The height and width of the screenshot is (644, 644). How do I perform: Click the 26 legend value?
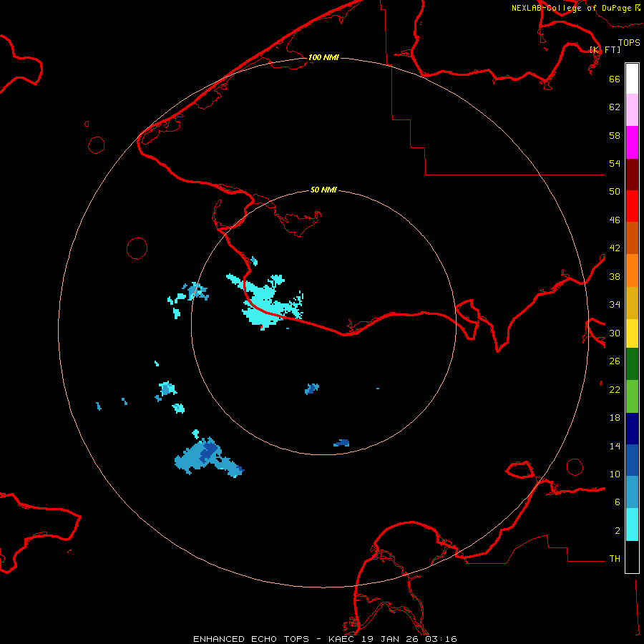(x=615, y=361)
